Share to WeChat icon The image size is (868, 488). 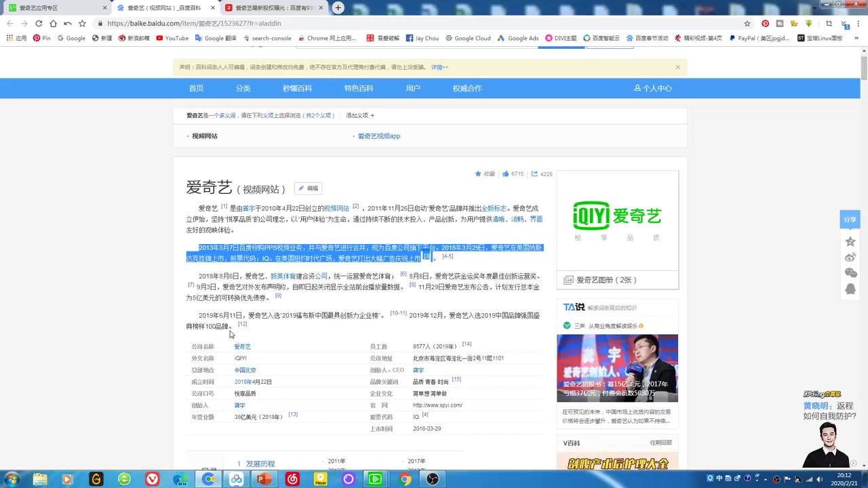click(x=850, y=272)
